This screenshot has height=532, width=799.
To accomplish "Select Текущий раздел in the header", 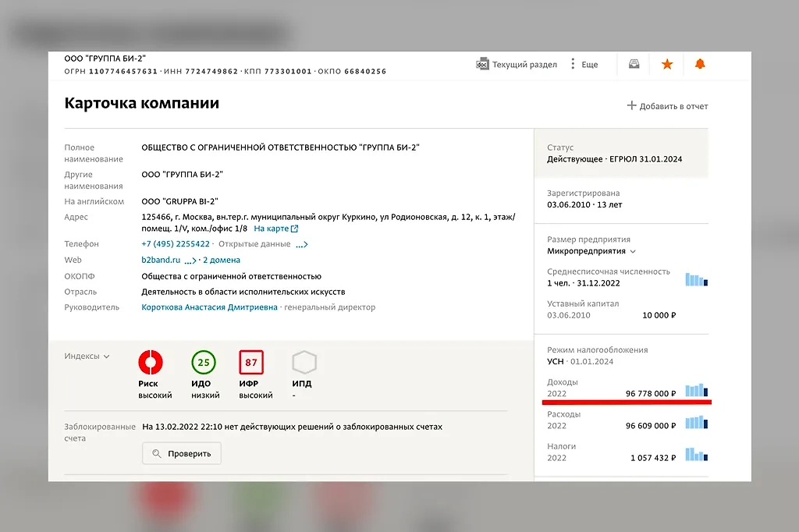I will (517, 65).
